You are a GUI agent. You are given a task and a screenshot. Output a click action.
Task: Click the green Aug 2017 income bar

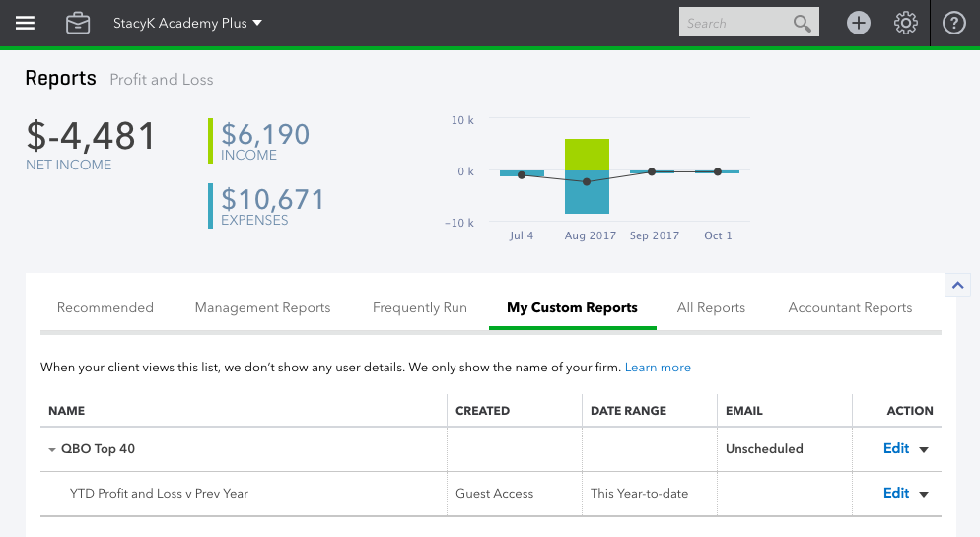point(587,155)
